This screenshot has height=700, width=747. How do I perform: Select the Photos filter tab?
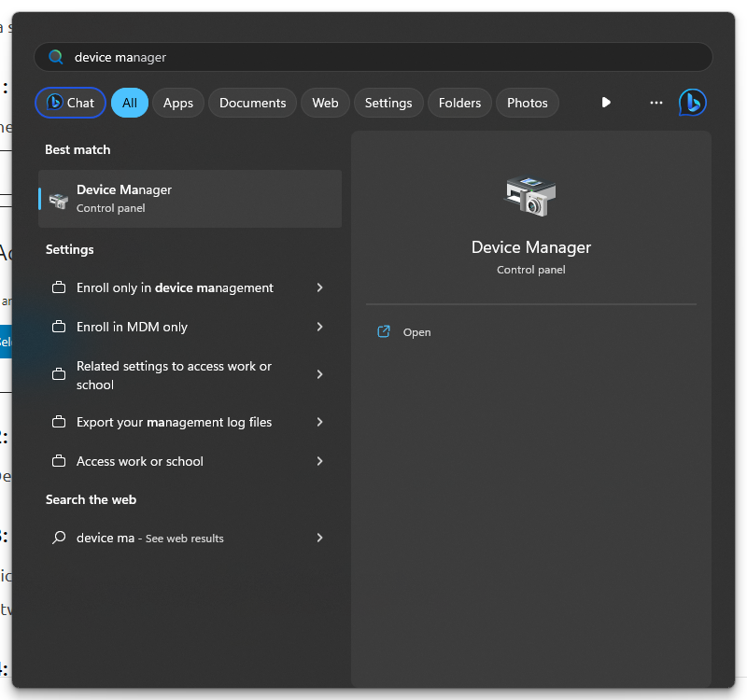pyautogui.click(x=527, y=103)
